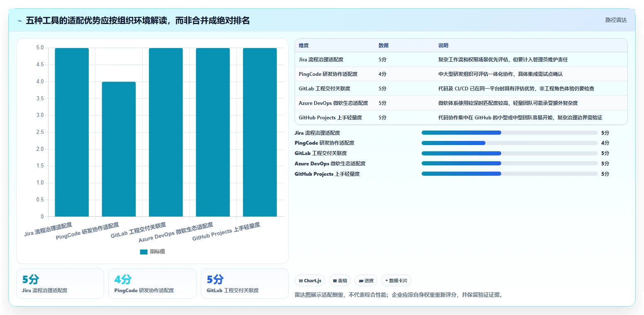Click the Jira 流程治理适配度 progress bar
Image resolution: width=644 pixels, height=315 pixels.
click(510, 133)
